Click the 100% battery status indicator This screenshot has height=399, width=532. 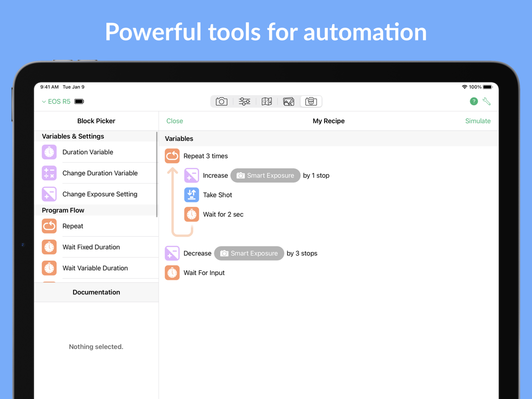point(480,87)
